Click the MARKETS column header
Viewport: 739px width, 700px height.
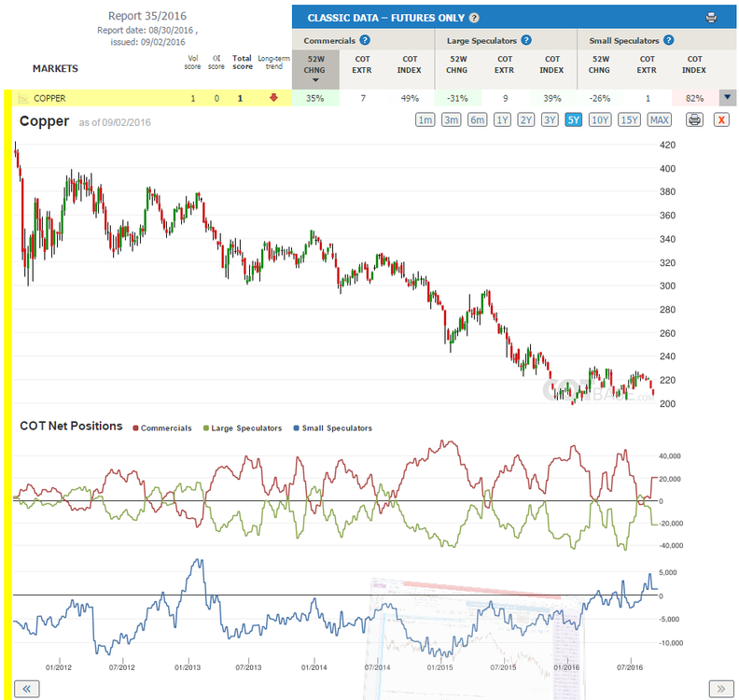[x=55, y=68]
